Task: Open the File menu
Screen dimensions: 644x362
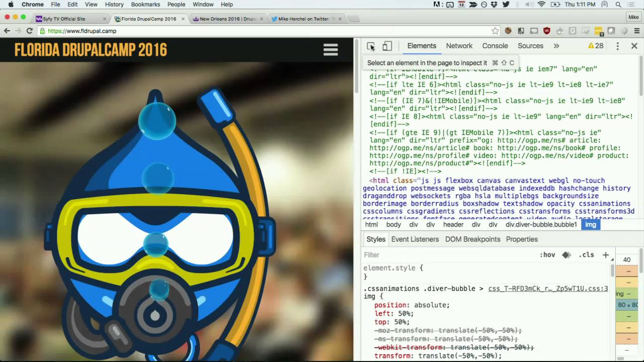Action: click(x=55, y=5)
